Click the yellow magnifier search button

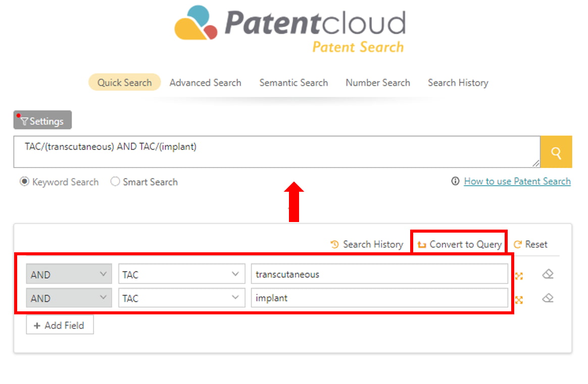[x=556, y=152]
